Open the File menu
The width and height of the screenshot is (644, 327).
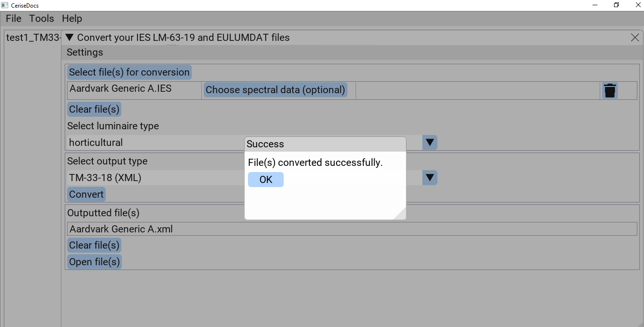pyautogui.click(x=14, y=19)
